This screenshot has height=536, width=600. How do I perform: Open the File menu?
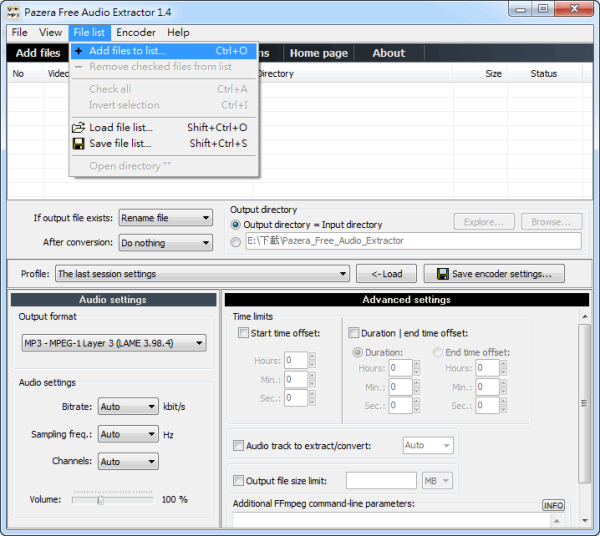point(20,33)
